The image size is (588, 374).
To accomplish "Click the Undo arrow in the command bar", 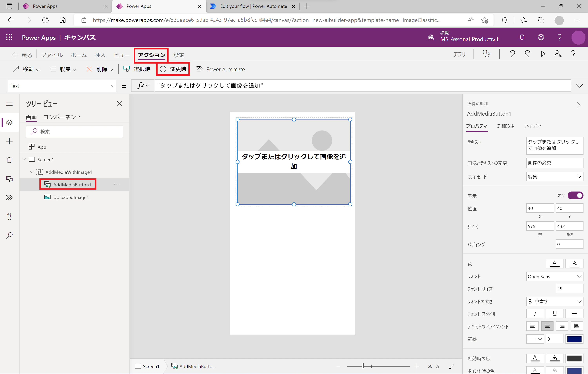I will tap(512, 54).
